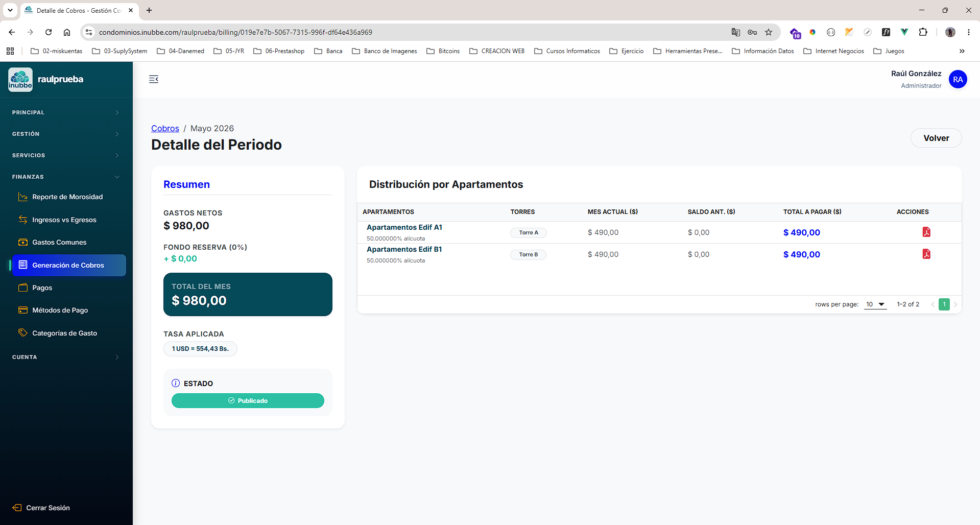Click the green Publicado status badge
This screenshot has width=980, height=525.
248,400
